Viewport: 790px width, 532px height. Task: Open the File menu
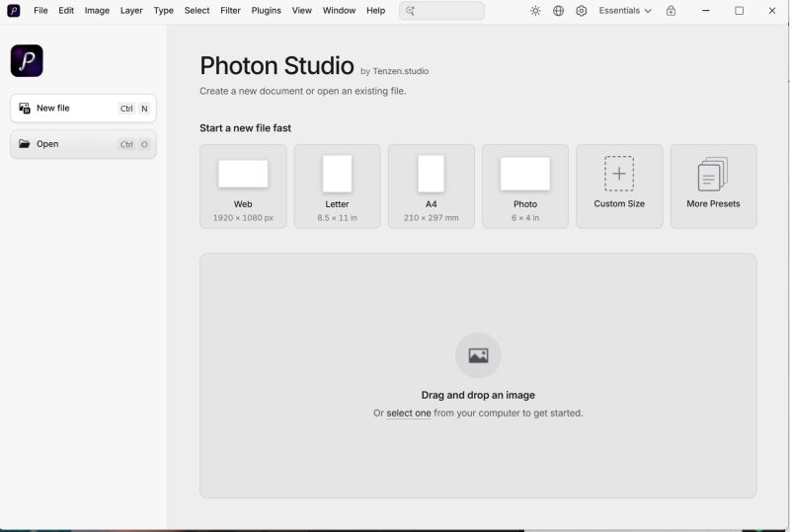coord(40,11)
